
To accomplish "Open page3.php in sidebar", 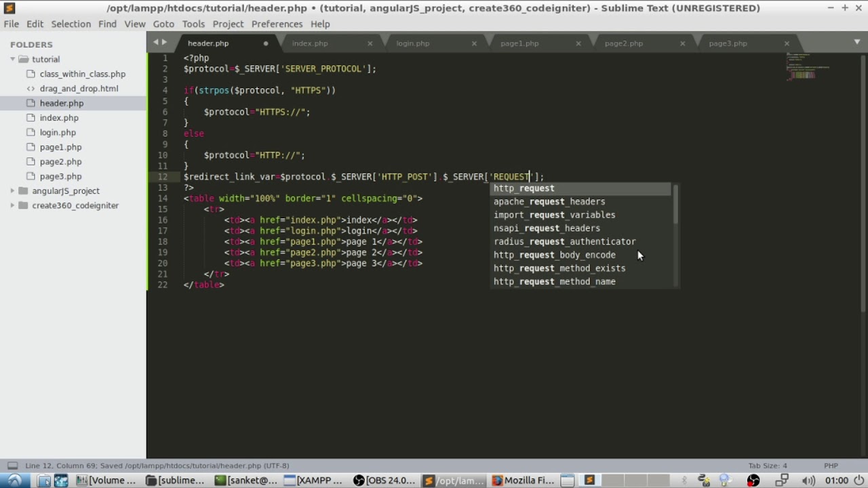I will tap(60, 176).
